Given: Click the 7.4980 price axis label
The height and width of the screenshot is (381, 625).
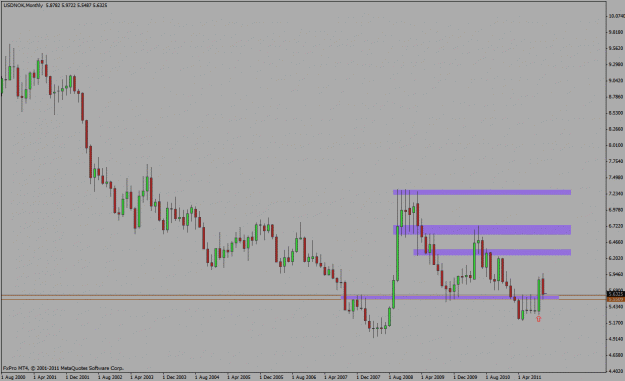Looking at the screenshot, I should click(x=616, y=177).
